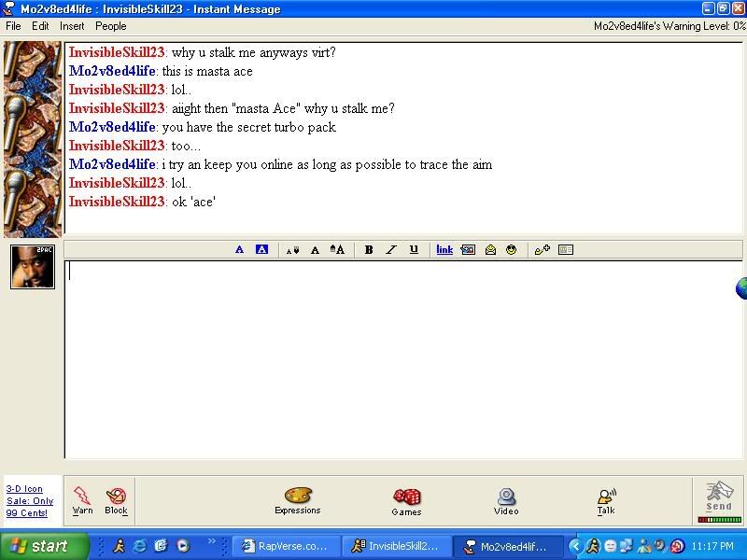Launch AIM from quick launch bar

(x=119, y=546)
